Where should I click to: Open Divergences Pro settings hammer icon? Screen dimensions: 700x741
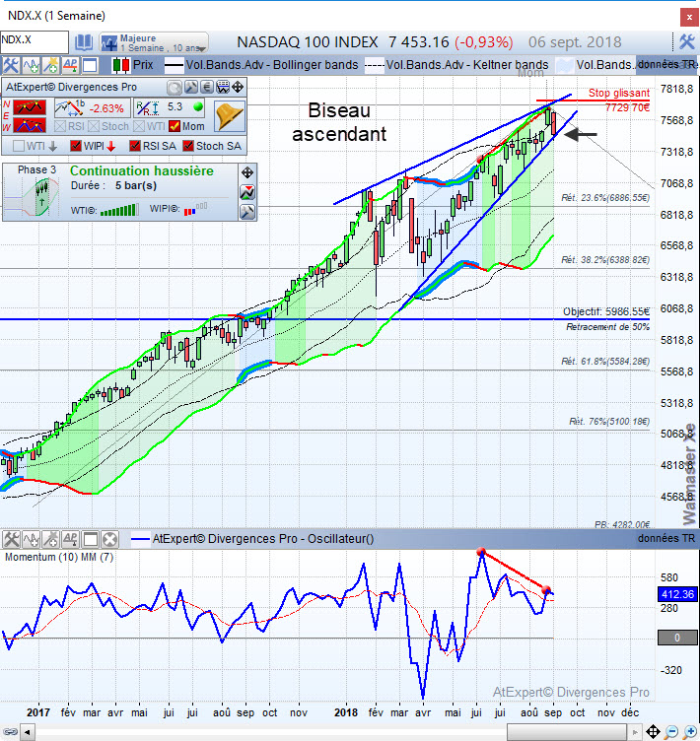pos(190,87)
